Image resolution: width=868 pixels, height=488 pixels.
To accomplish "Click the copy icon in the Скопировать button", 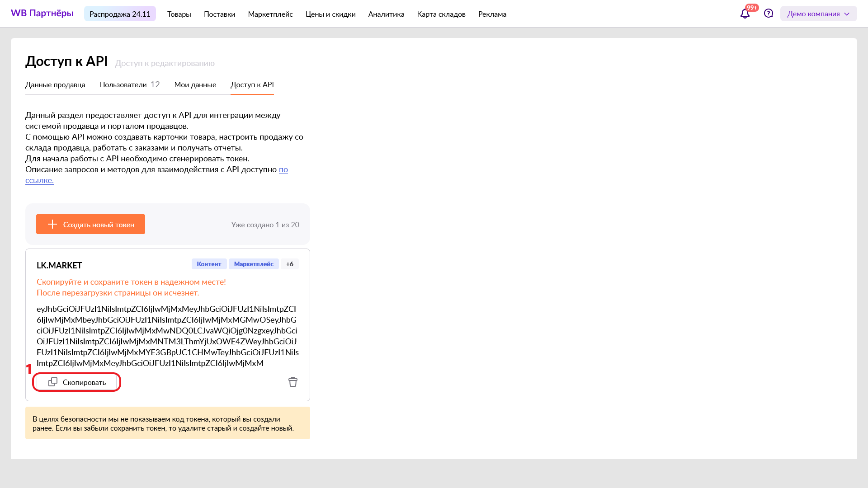I will tap(53, 382).
